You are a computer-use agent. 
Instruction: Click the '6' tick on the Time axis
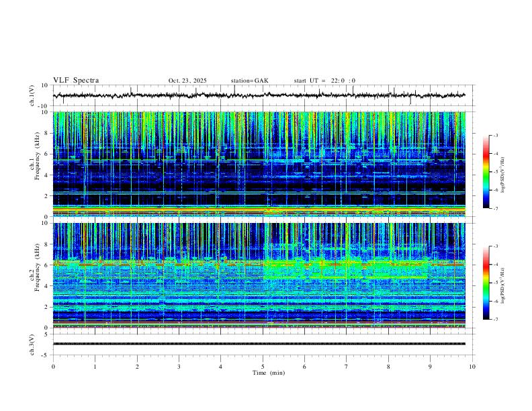304,367
